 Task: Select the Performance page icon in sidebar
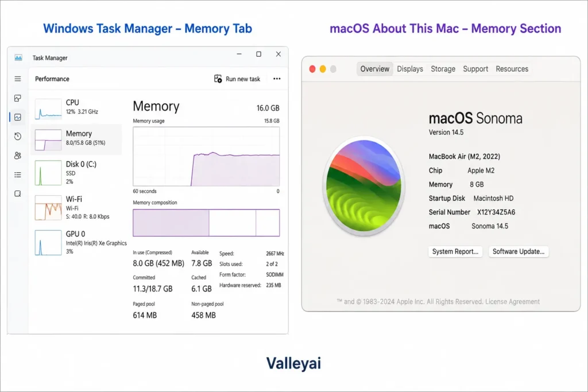coord(18,117)
